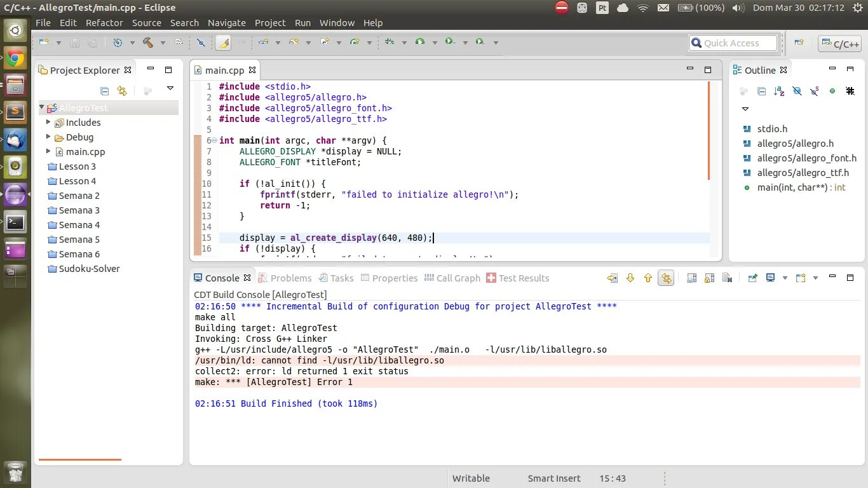
Task: Click the Manage Configurations gear icon
Action: tap(118, 43)
